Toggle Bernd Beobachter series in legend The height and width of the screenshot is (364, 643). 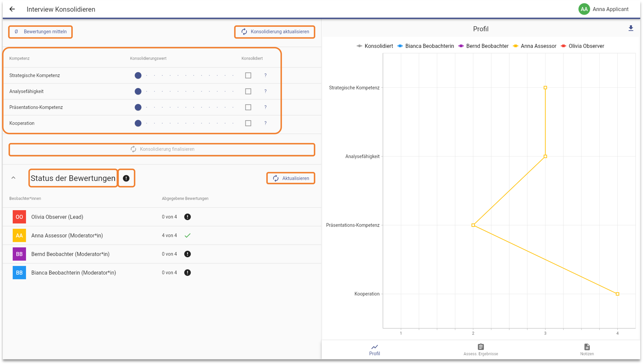click(483, 46)
